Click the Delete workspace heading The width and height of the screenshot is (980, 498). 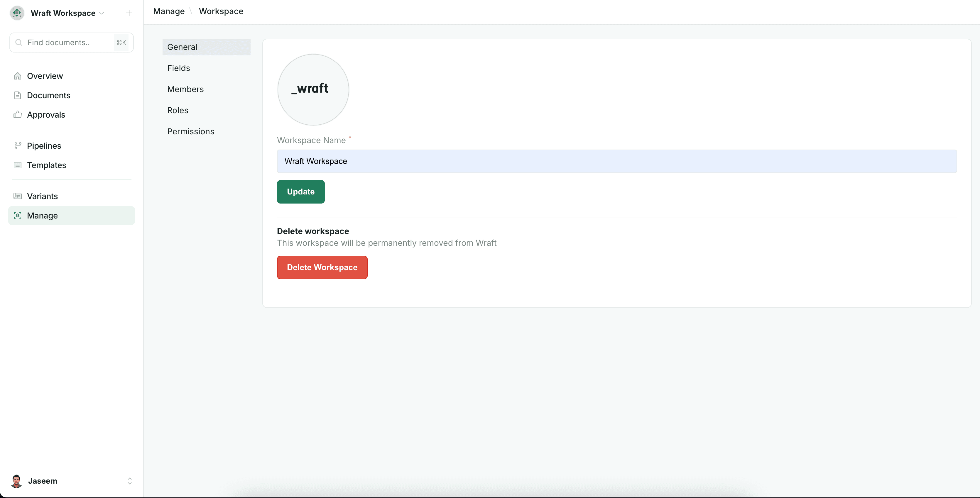pos(313,231)
